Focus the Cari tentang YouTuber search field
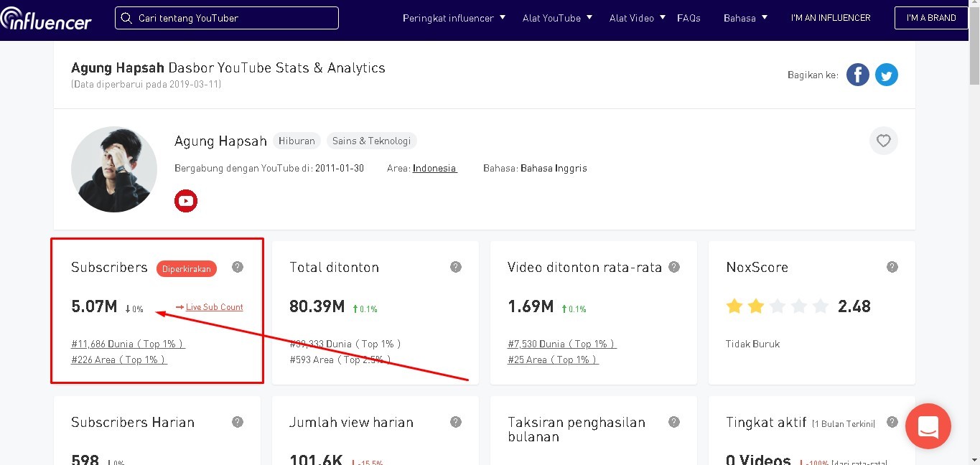Viewport: 980px width, 465px height. click(227, 18)
